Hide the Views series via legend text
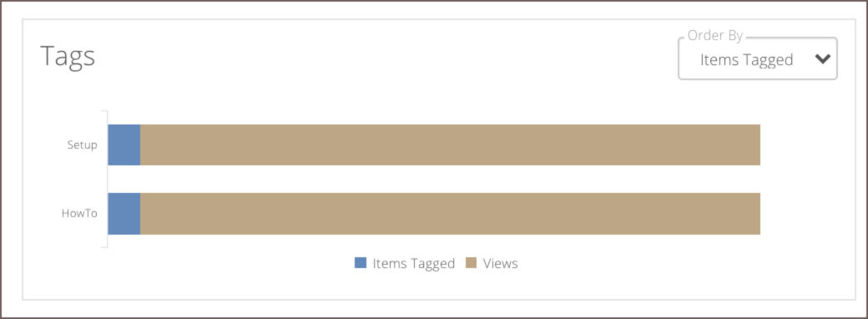Viewport: 868px width, 319px height. [x=501, y=264]
